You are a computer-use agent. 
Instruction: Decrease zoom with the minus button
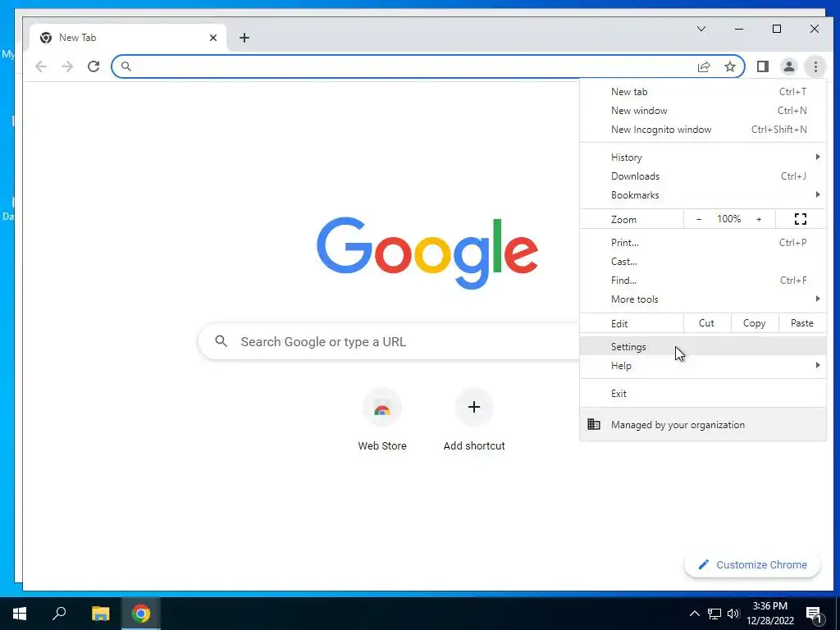699,218
